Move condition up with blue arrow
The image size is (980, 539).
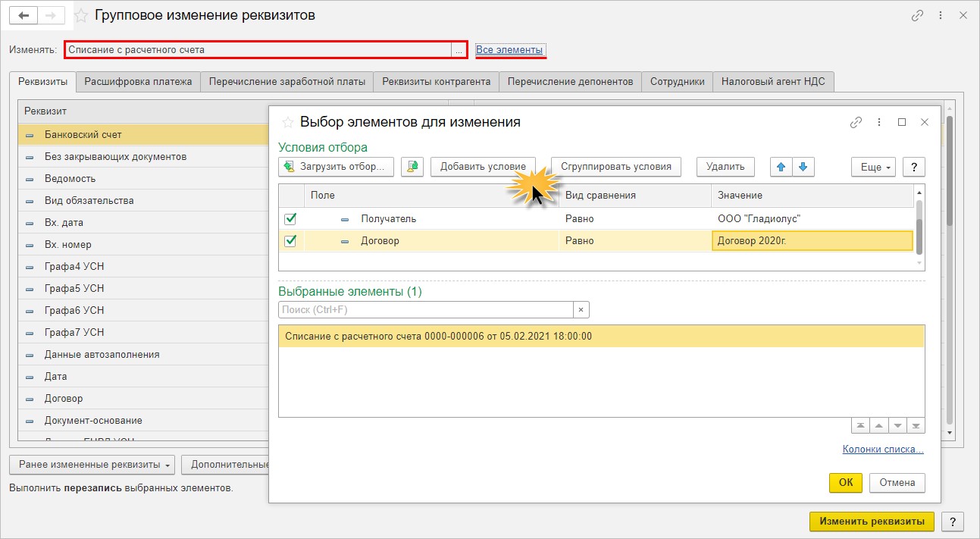pos(781,167)
